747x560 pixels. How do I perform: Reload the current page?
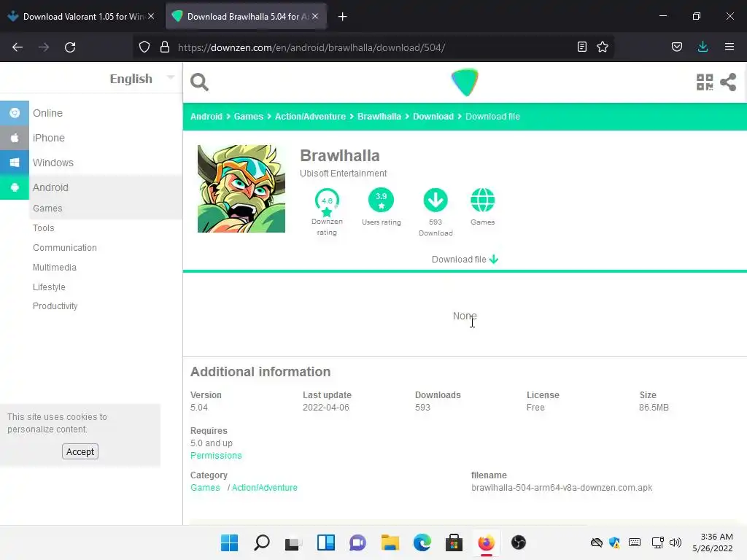click(70, 47)
